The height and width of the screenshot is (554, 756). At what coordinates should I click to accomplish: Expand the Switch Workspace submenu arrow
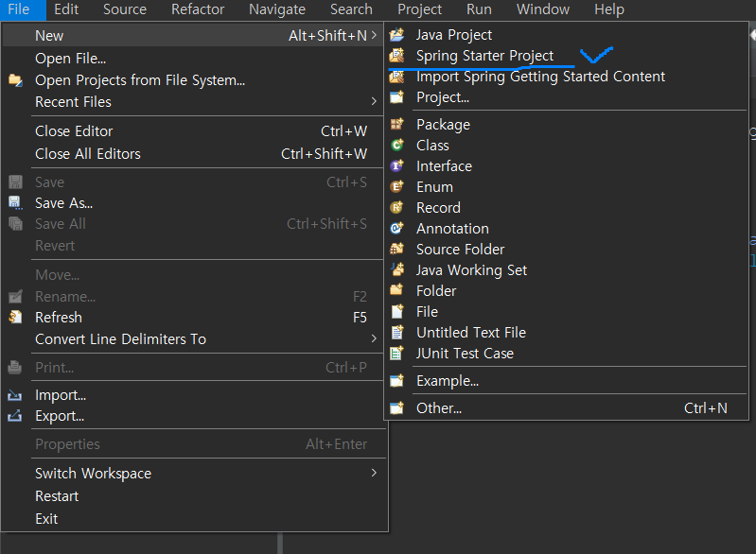(374, 473)
